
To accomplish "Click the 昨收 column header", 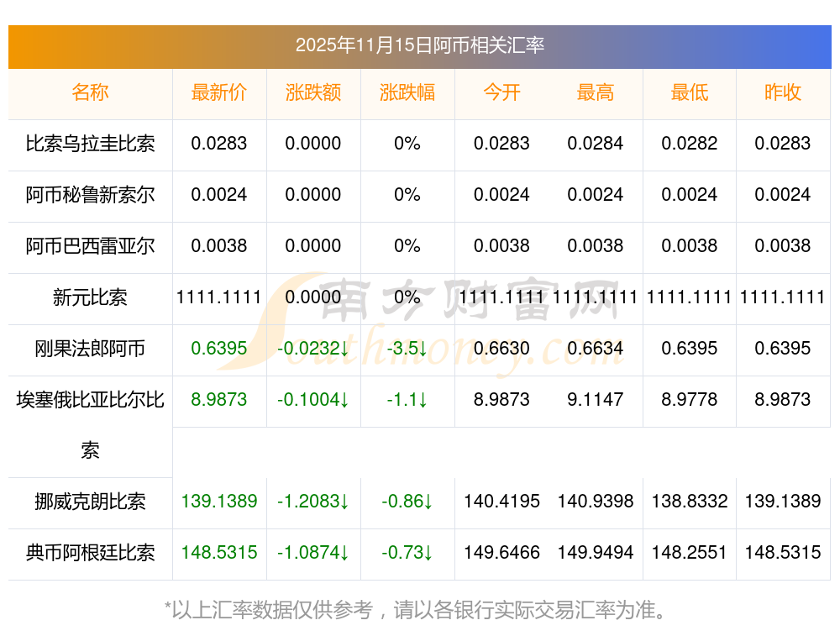I will 783,92.
